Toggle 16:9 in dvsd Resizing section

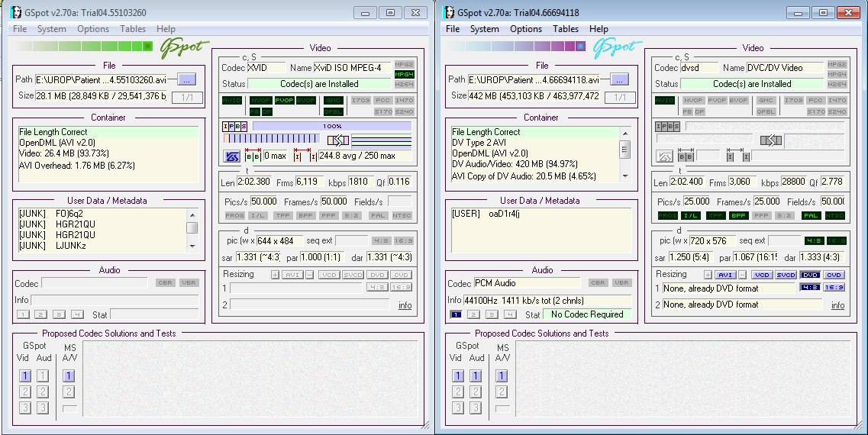click(834, 287)
